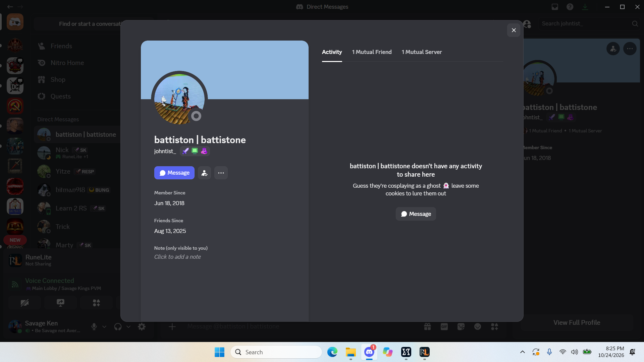The height and width of the screenshot is (362, 644).
Task: Toggle headphone deafen in user panel
Action: [118, 326]
